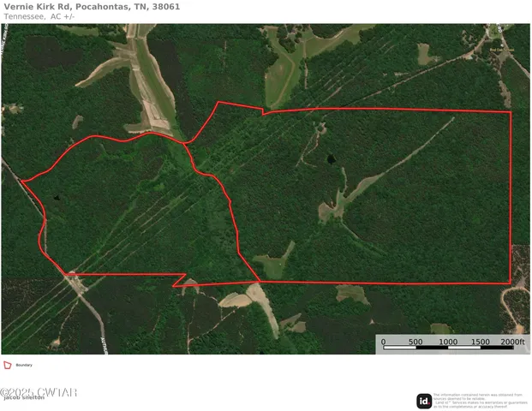The image size is (532, 411).
Task: Click the 0 start of scale bar
Action: (384, 342)
